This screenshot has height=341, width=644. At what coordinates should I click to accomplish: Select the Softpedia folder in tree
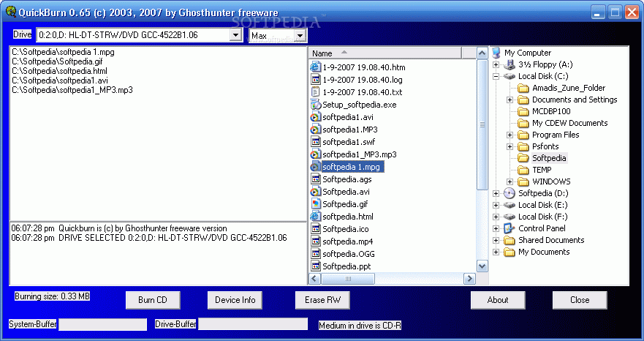549,158
